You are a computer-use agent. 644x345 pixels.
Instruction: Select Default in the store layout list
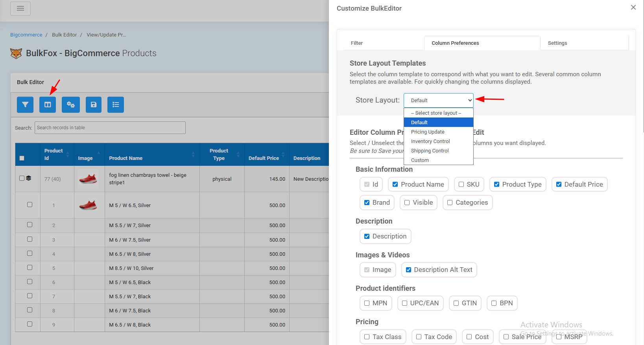[x=439, y=123]
